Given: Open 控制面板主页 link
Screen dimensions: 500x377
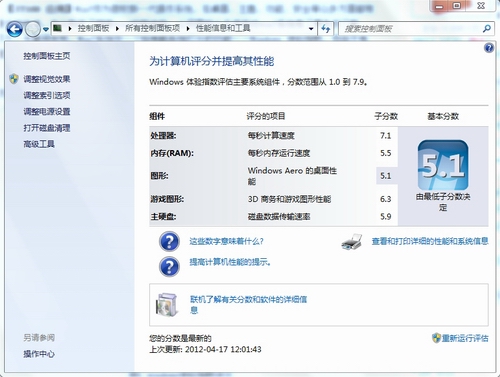Looking at the screenshot, I should coord(47,56).
